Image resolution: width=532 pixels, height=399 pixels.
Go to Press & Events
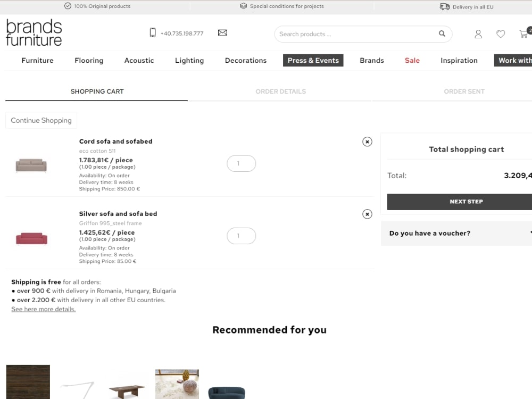pos(313,61)
